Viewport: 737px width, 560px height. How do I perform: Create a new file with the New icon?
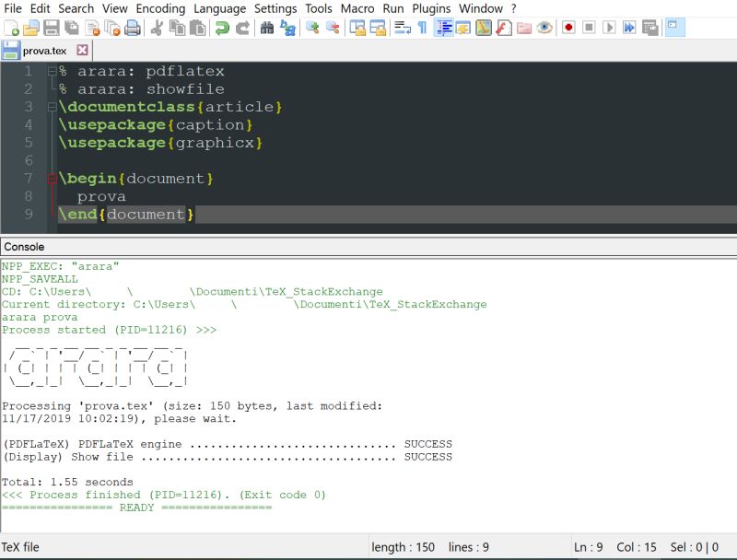(11, 28)
